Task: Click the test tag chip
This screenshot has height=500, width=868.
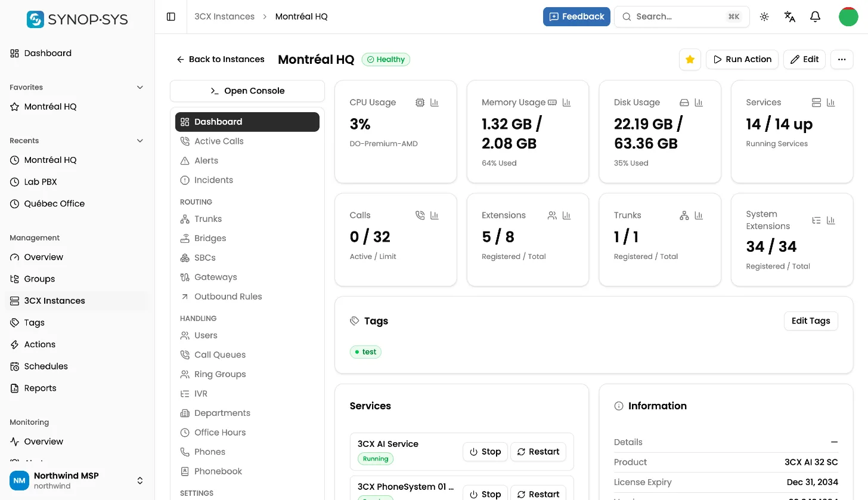Action: [365, 352]
